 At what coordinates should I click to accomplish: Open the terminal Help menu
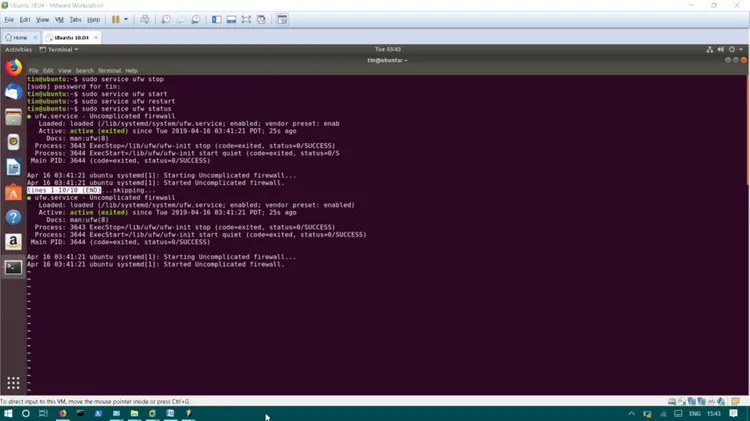coord(131,70)
